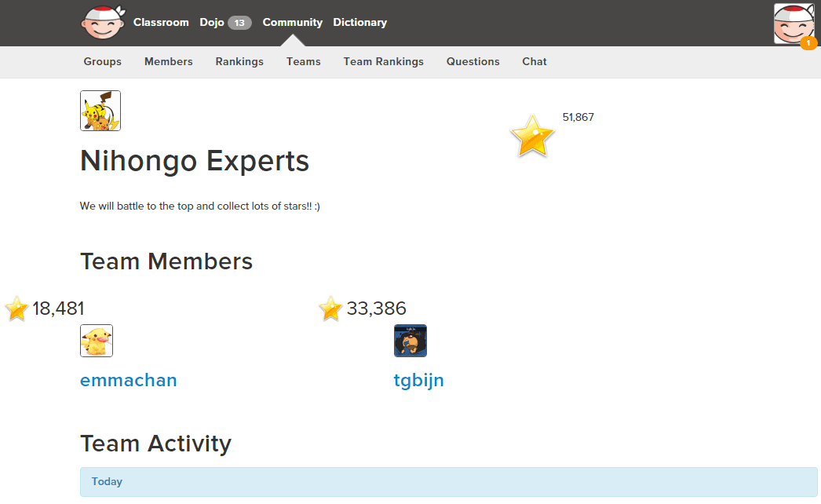Click emmachan's star count 18,481
Screen dimensions: 821x504
(x=58, y=309)
